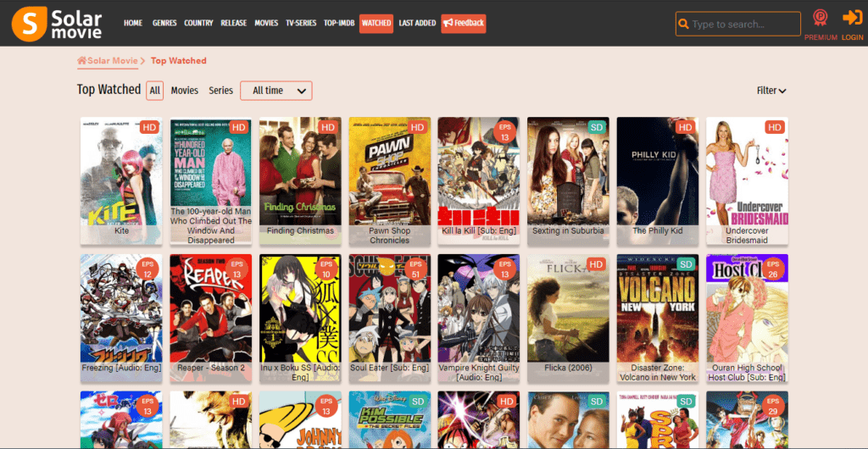Click the search magnifier icon
The width and height of the screenshot is (868, 449).
point(684,25)
